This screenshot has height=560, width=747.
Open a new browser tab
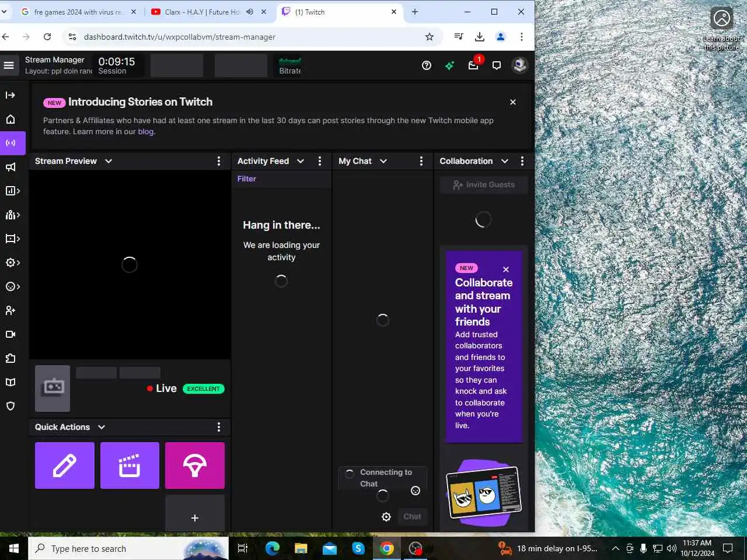(415, 12)
